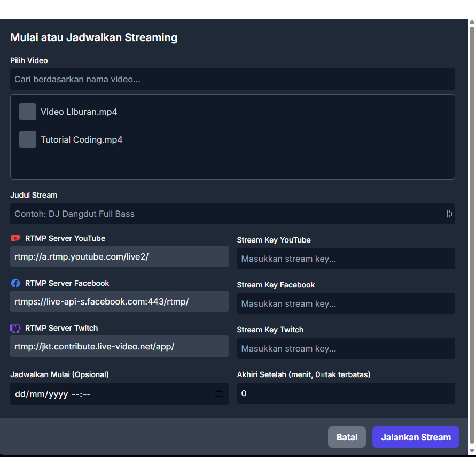Click the Akhiri Setelah minutes input showing 0
This screenshot has width=476, height=476.
346,393
